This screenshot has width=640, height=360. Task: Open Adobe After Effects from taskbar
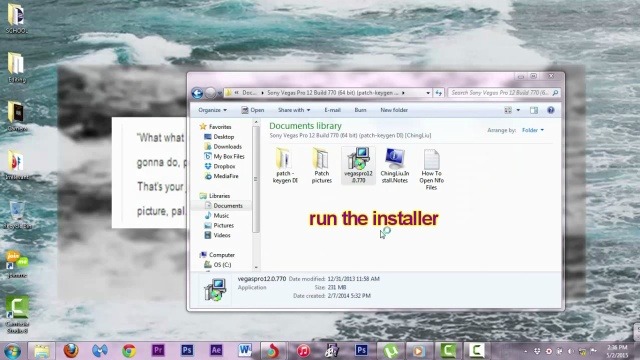tap(216, 350)
